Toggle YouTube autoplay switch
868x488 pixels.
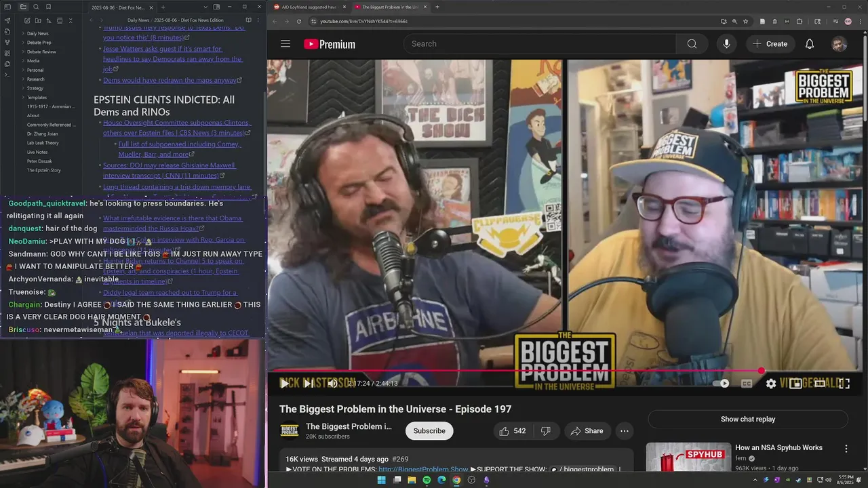pyautogui.click(x=722, y=383)
